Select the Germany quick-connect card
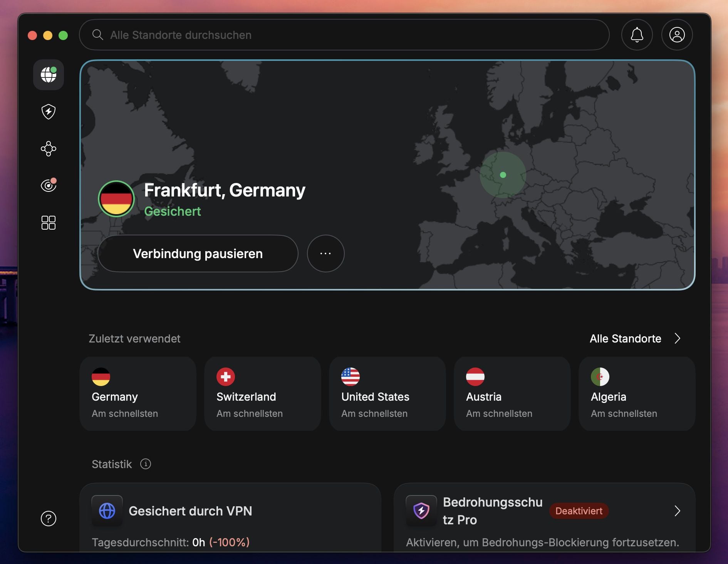728x564 pixels. click(138, 394)
